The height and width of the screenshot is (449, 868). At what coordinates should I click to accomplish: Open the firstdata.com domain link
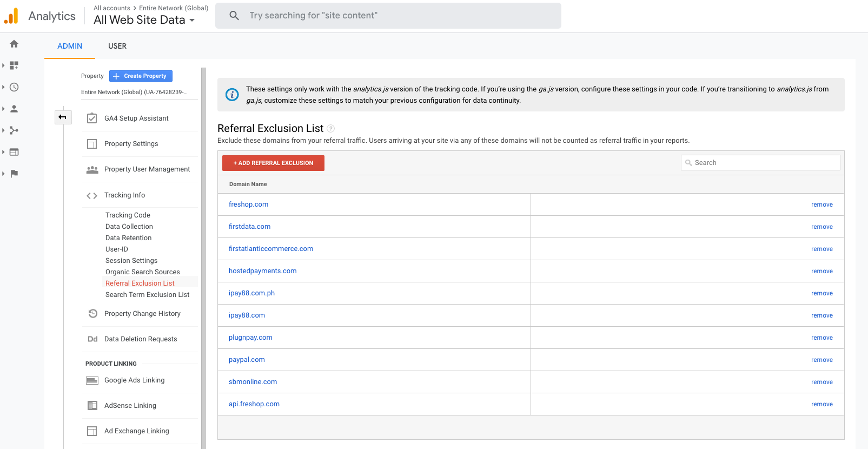tap(249, 227)
